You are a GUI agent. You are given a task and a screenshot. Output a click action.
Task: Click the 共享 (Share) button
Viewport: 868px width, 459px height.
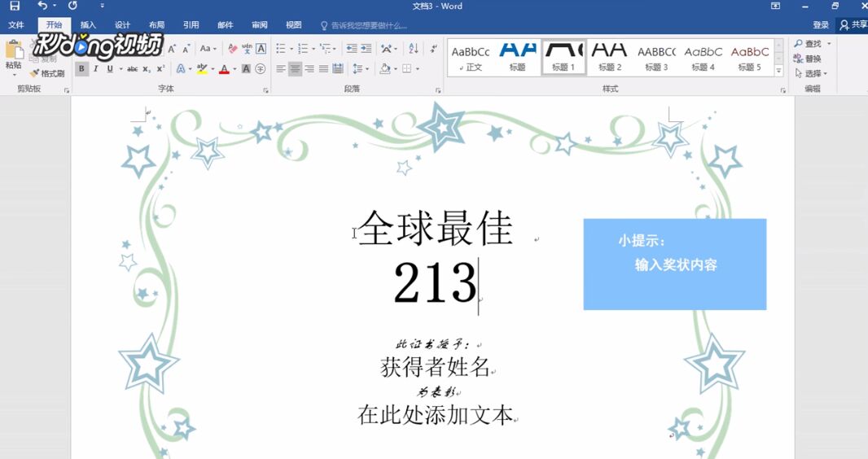point(853,25)
